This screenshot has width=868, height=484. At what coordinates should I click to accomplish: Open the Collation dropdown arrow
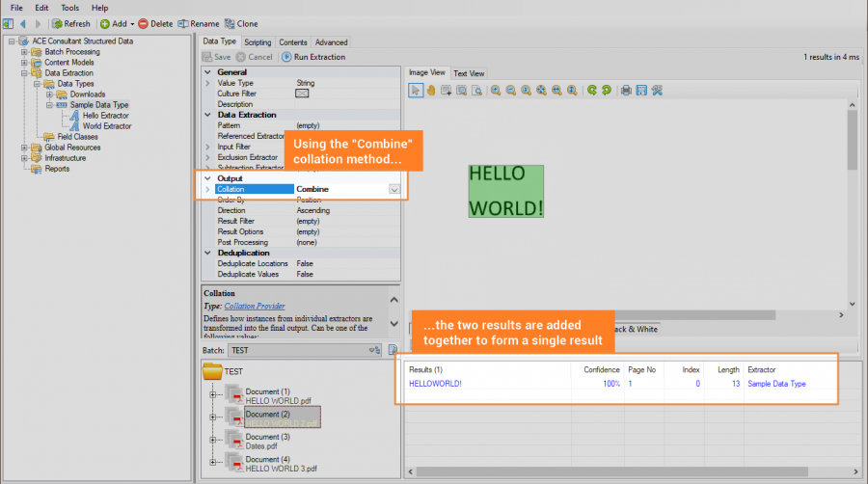(394, 190)
